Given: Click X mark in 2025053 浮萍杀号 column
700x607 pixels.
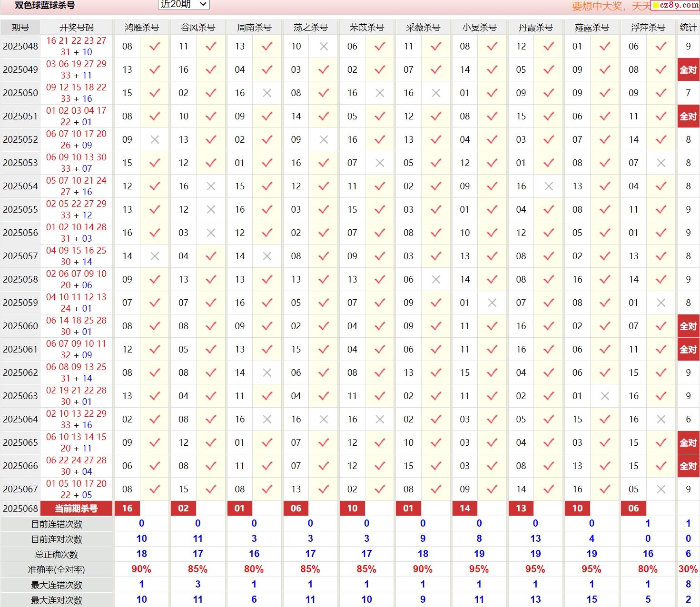Looking at the screenshot, I should click(x=661, y=163).
